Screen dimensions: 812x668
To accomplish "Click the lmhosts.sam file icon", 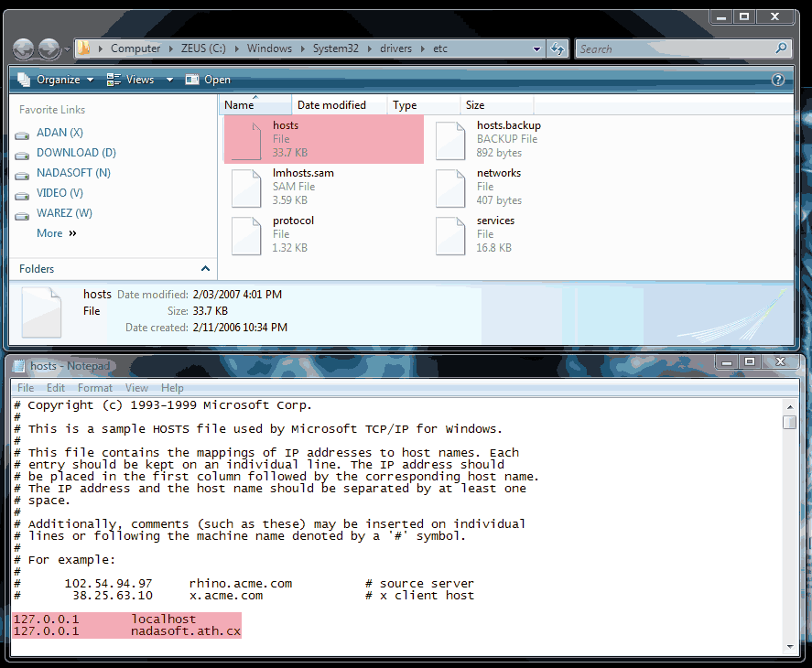I will [245, 188].
